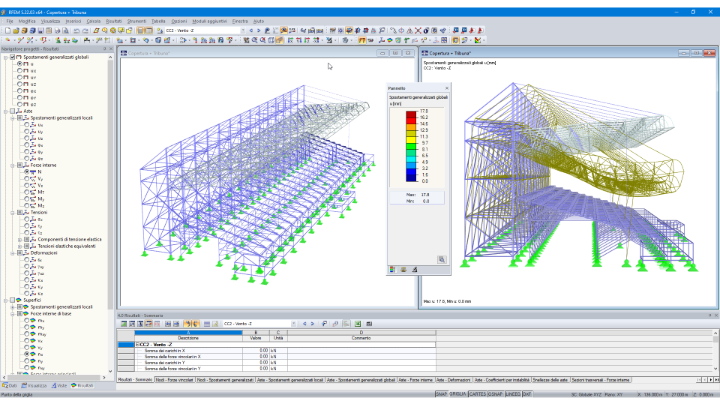Viewport: 720px width, 405px height.
Task: Toggle the Aste checkbox in navigator
Action: click(x=13, y=111)
